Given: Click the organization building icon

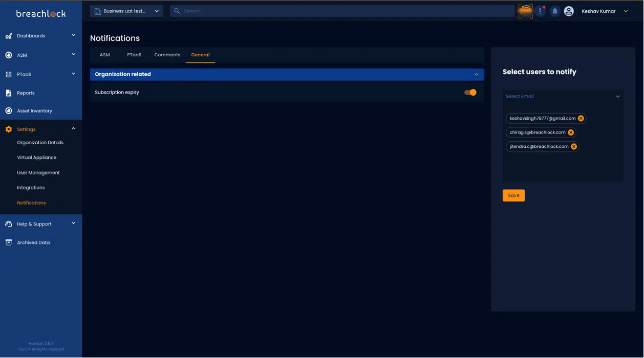Looking at the screenshot, I should click(98, 11).
